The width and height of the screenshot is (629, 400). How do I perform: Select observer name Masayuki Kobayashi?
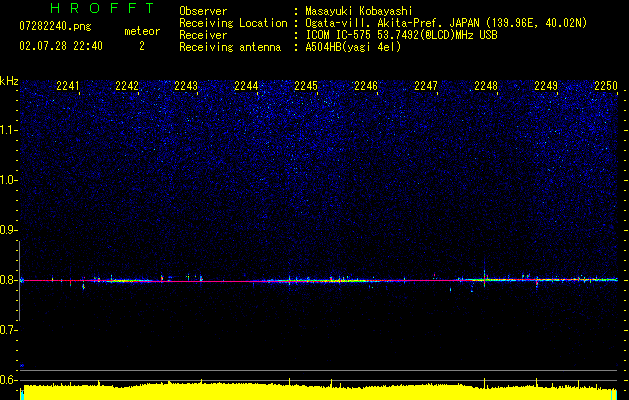click(359, 11)
